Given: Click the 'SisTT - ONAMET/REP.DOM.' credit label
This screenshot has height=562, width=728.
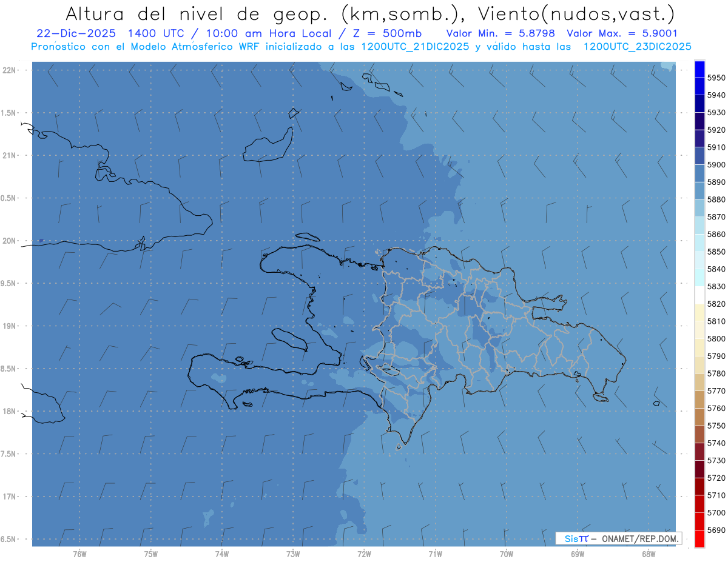Looking at the screenshot, I should click(619, 538).
